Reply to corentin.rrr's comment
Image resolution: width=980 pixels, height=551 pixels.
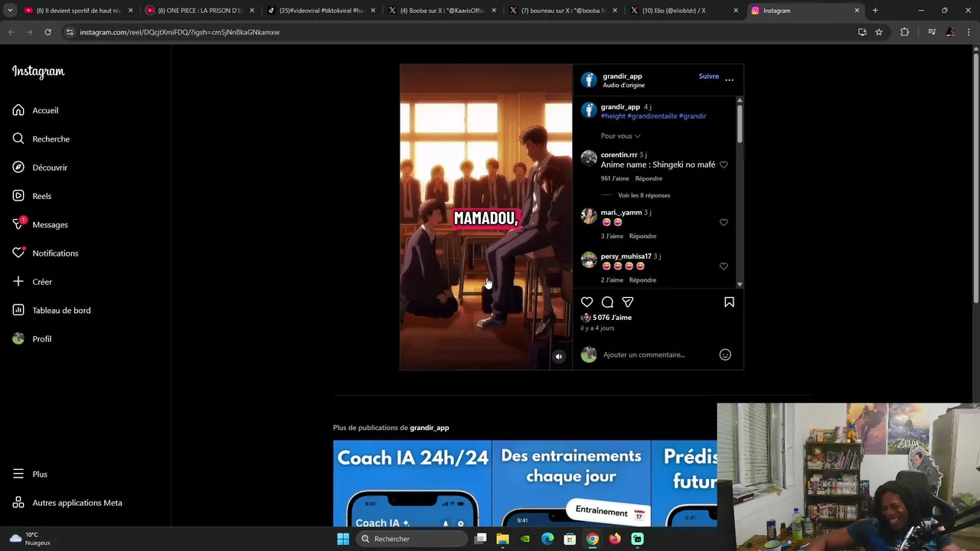(x=648, y=178)
